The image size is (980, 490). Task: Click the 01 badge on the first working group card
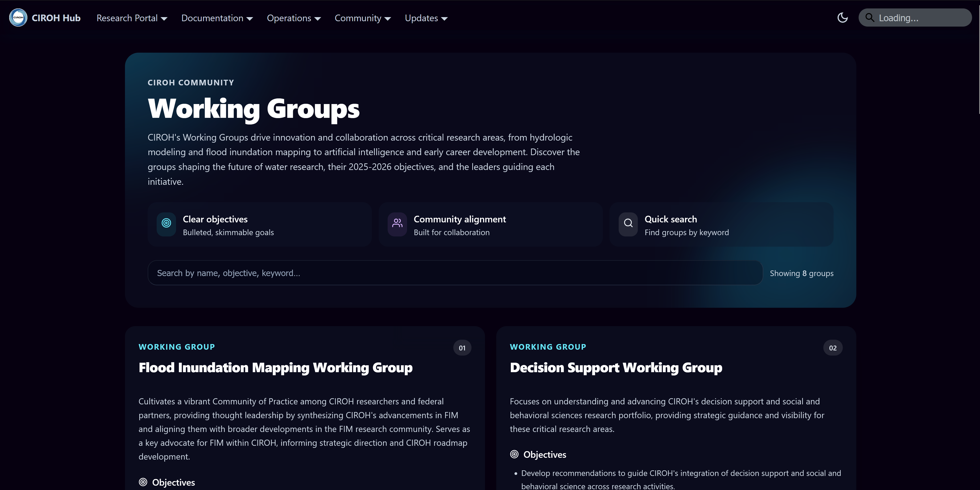[462, 348]
